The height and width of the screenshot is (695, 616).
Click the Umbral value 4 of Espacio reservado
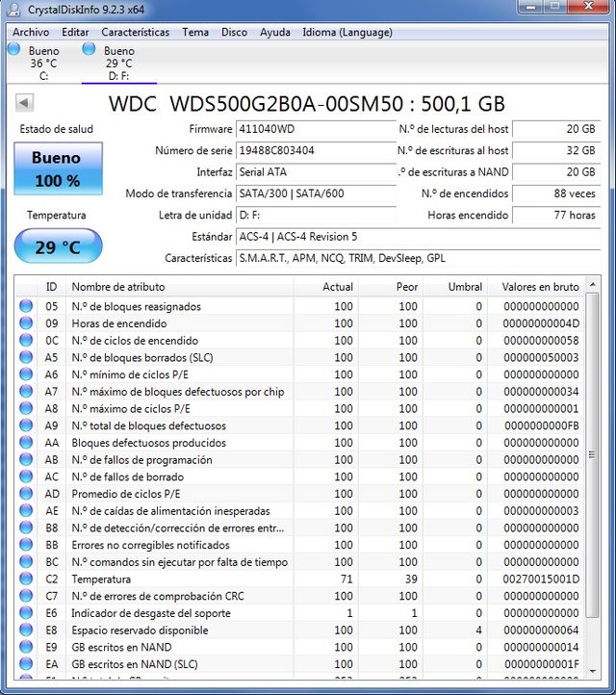point(478,630)
